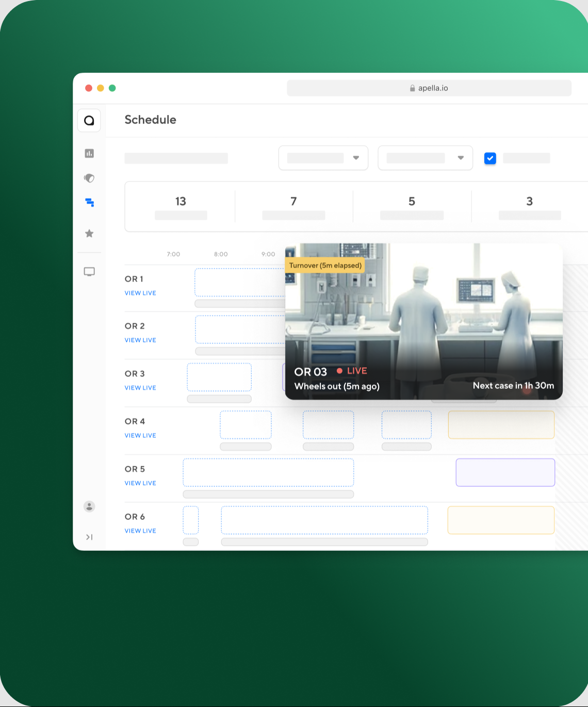Select the yellow case block in OR 6
Viewport: 588px width, 707px height.
501,520
